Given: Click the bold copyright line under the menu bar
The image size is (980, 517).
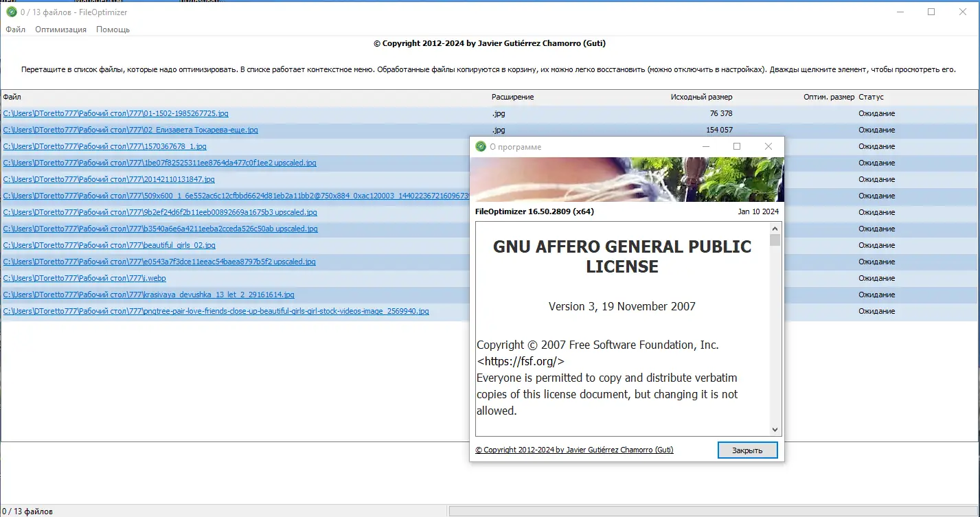Looking at the screenshot, I should pos(490,43).
